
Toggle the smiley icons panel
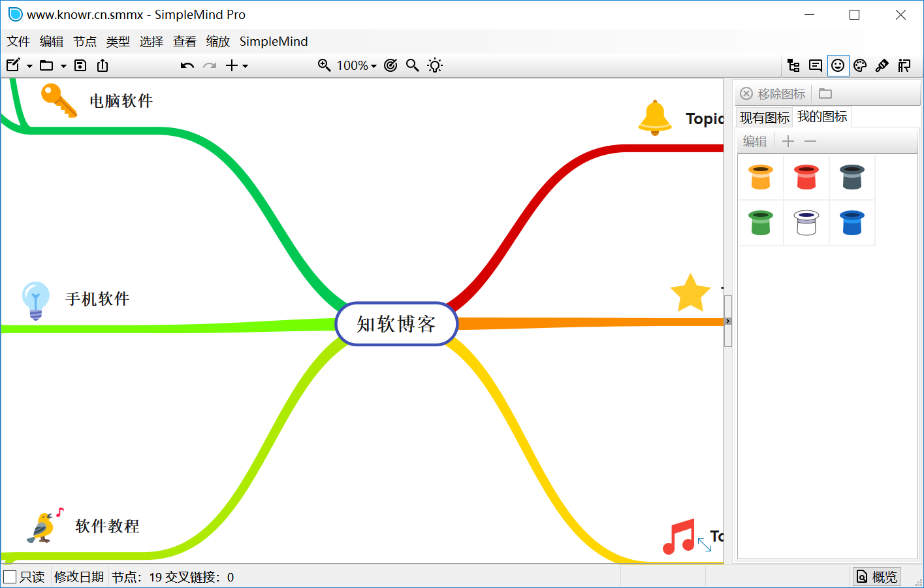pos(838,65)
